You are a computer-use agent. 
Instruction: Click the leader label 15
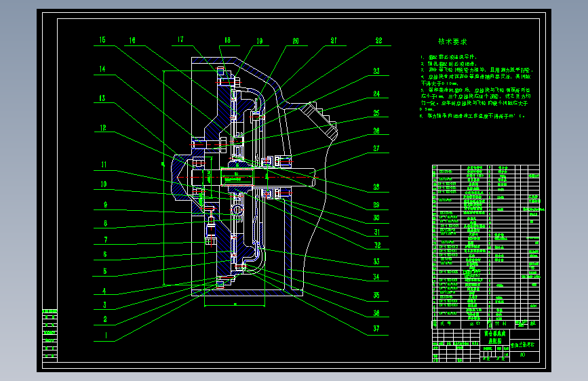pyautogui.click(x=102, y=40)
